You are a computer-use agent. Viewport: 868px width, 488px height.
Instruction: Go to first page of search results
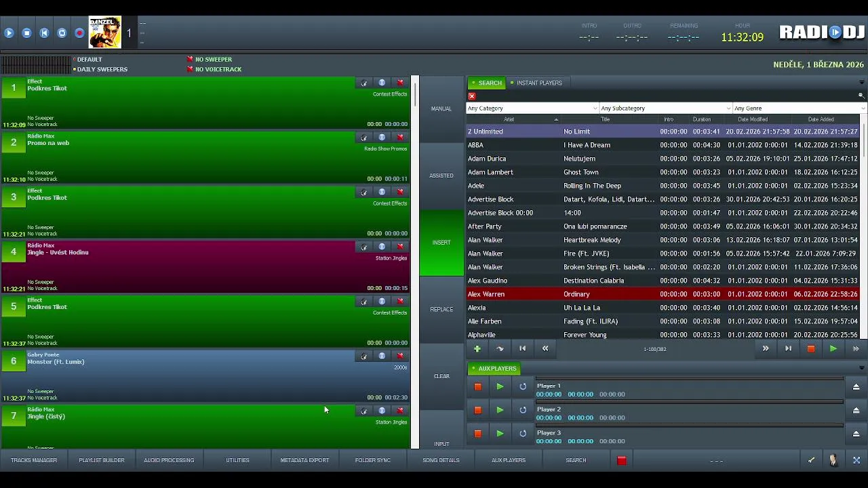tap(523, 348)
